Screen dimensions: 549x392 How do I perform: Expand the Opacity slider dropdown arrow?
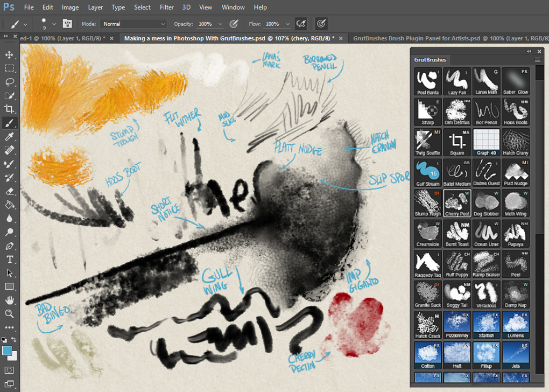220,24
